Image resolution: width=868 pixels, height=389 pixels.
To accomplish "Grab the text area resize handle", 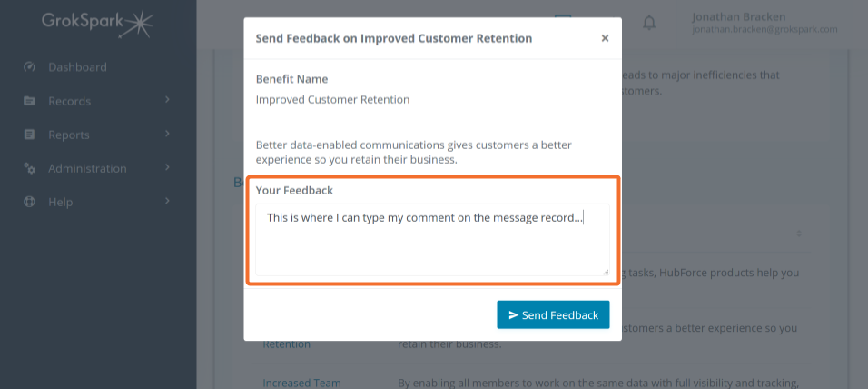I will click(606, 272).
